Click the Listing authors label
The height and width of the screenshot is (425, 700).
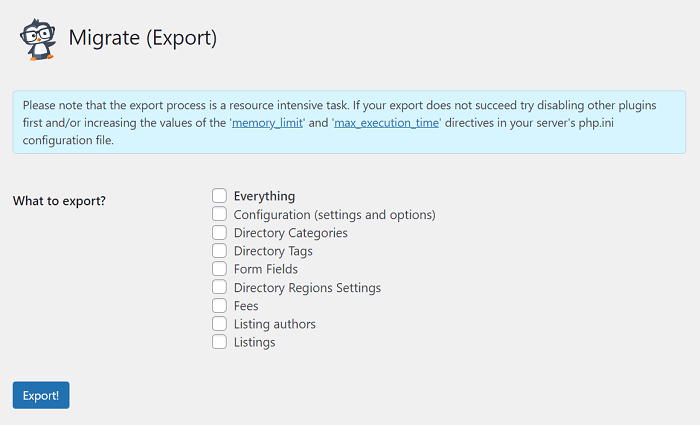[x=275, y=324]
